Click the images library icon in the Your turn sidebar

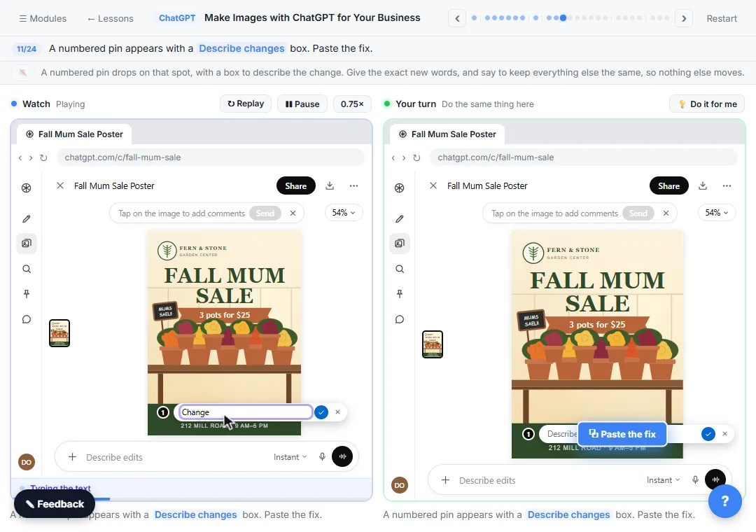(400, 244)
